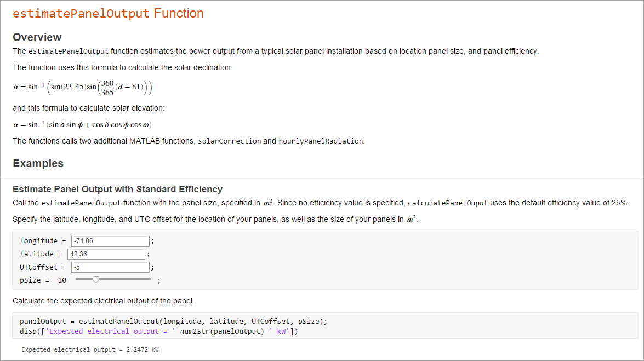This screenshot has height=361, width=644.
Task: Click the latitude value box showing 42.36
Action: pyautogui.click(x=106, y=254)
